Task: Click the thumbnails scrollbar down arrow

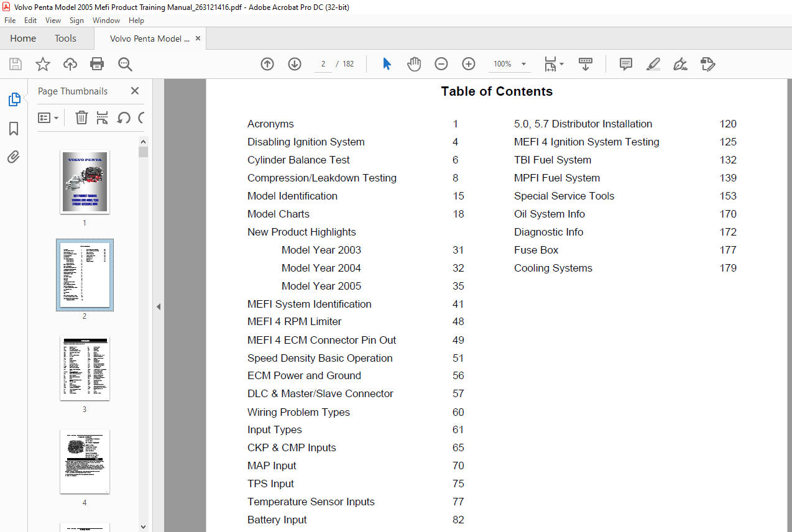Action: (x=144, y=526)
